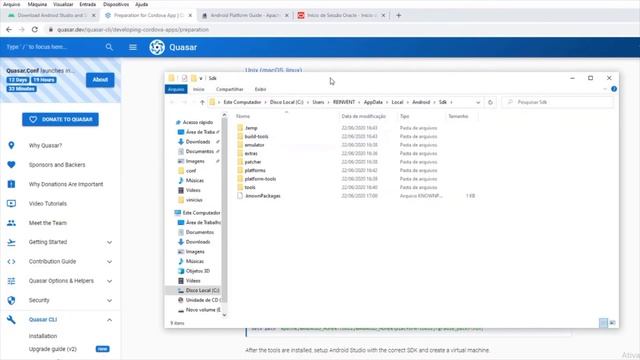
Task: Click AppData in the address breadcrumb
Action: coord(373,102)
